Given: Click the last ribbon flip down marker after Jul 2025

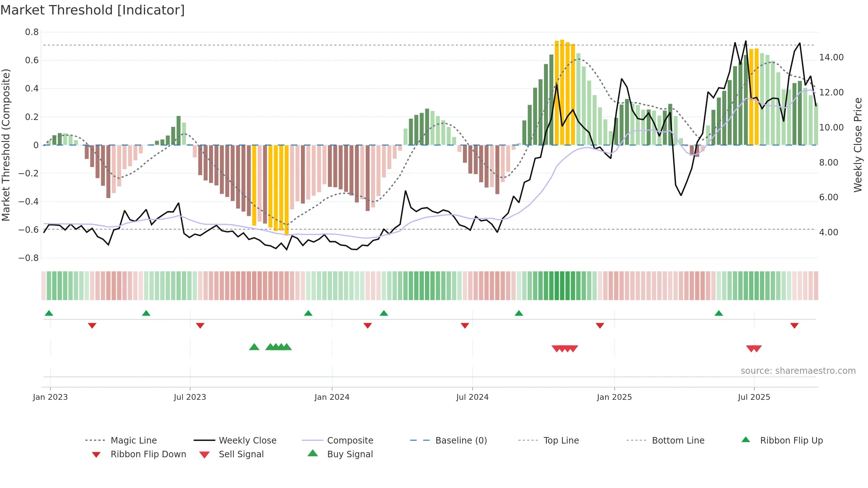Looking at the screenshot, I should click(794, 326).
